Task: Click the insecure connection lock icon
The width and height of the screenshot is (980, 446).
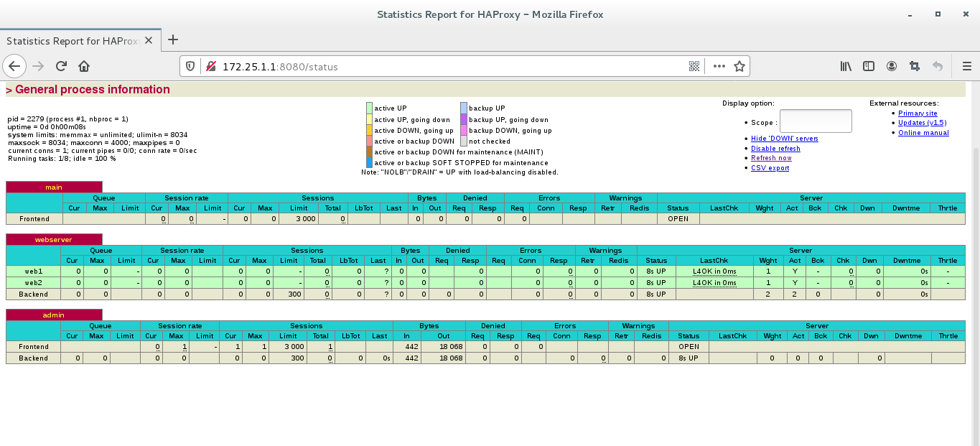Action: 210,66
